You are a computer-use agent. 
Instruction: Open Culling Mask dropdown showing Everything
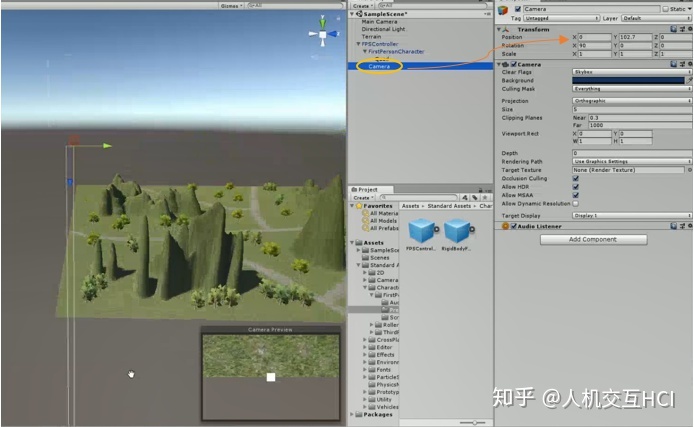click(x=632, y=88)
